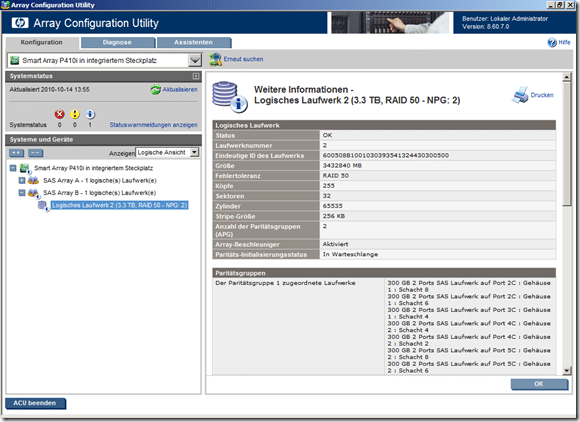
Task: Click the blue info status icon
Action: tap(90, 114)
